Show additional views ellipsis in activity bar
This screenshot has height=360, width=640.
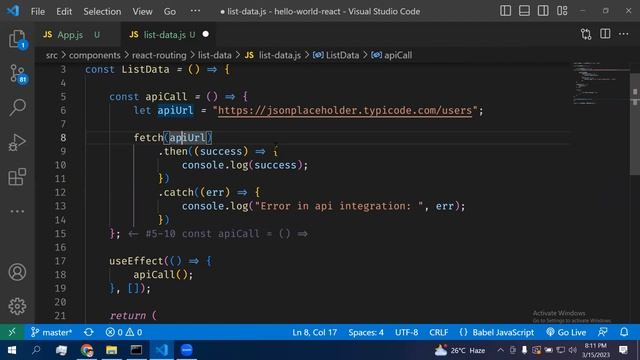pyautogui.click(x=17, y=211)
